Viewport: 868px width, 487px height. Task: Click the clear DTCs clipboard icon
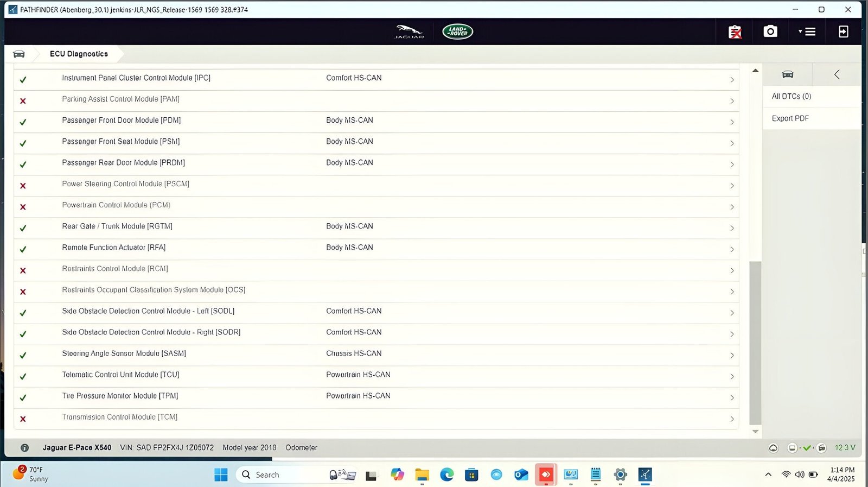pyautogui.click(x=735, y=32)
